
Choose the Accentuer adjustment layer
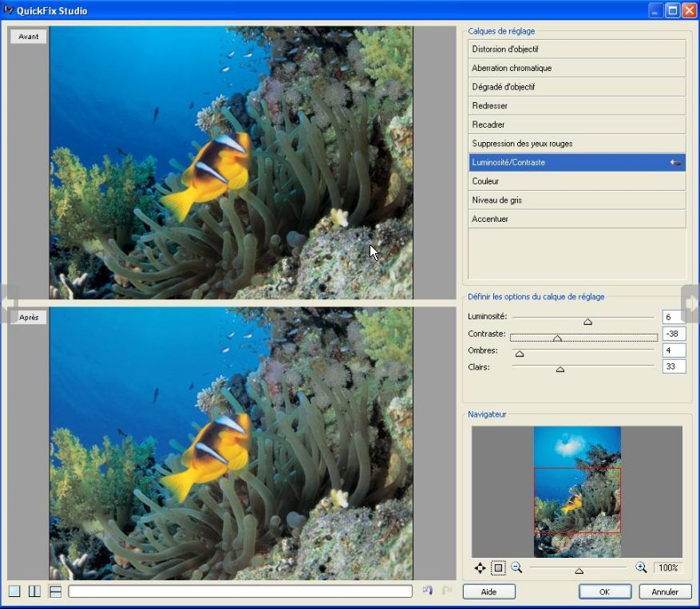pyautogui.click(x=576, y=219)
